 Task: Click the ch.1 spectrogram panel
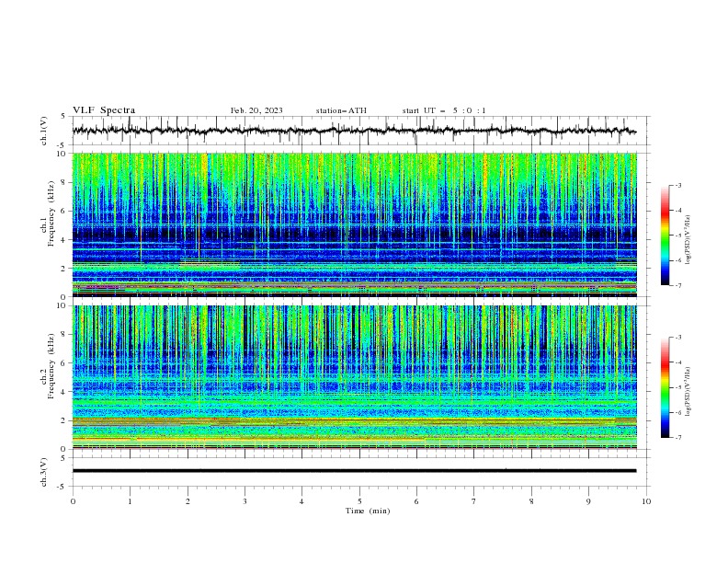click(354, 224)
